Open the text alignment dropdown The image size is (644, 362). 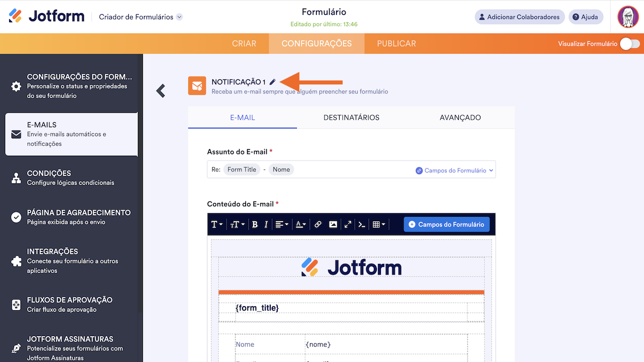[282, 225]
